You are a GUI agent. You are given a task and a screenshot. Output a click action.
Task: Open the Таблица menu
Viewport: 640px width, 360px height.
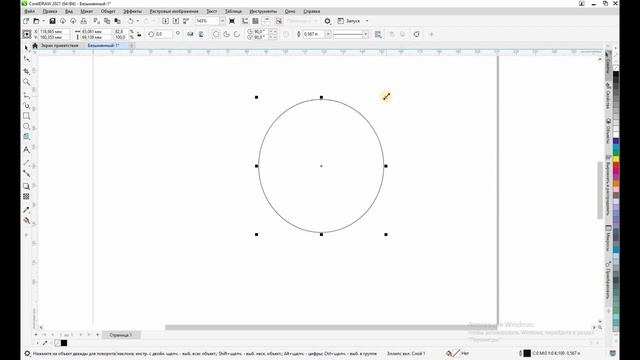click(x=233, y=11)
